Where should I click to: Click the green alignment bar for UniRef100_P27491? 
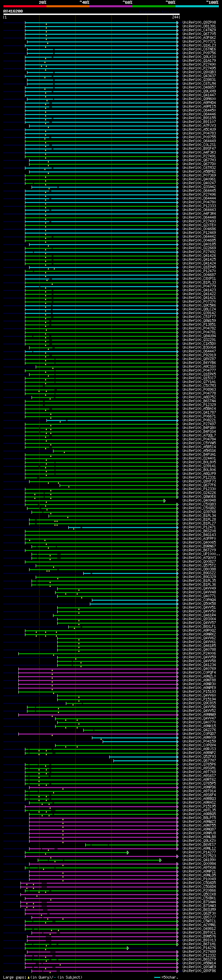(x=101, y=156)
